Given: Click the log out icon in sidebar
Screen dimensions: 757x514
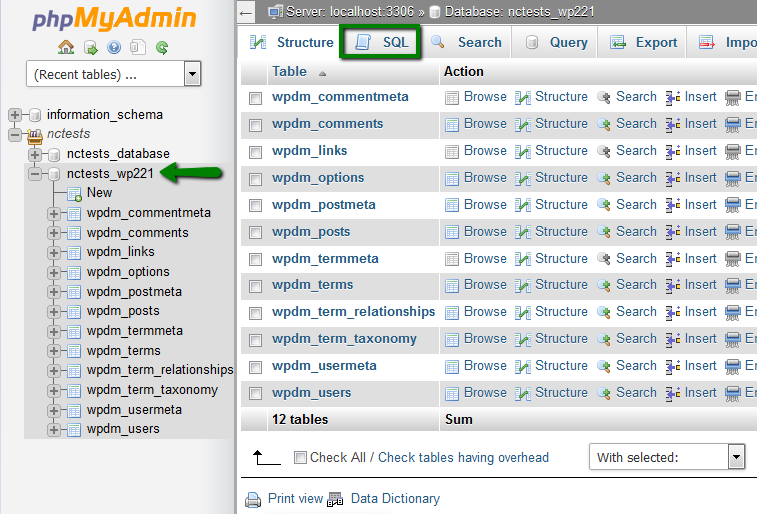Looking at the screenshot, I should [90, 47].
